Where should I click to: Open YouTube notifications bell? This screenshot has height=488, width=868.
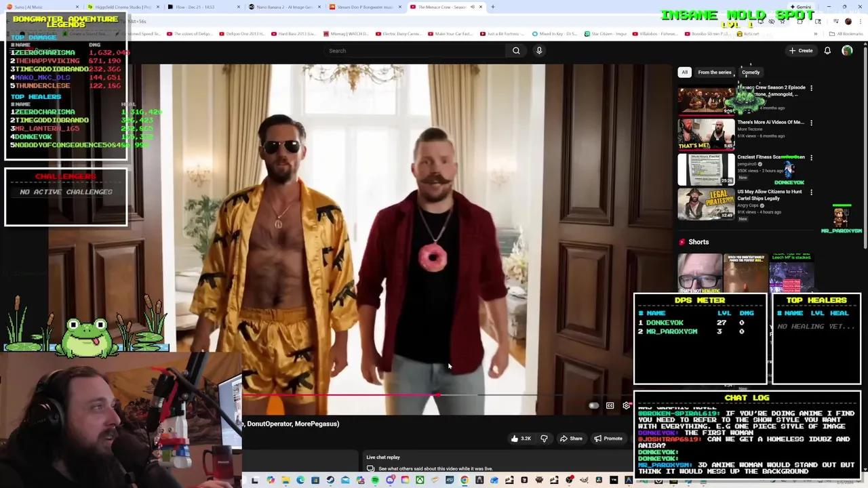coord(827,51)
